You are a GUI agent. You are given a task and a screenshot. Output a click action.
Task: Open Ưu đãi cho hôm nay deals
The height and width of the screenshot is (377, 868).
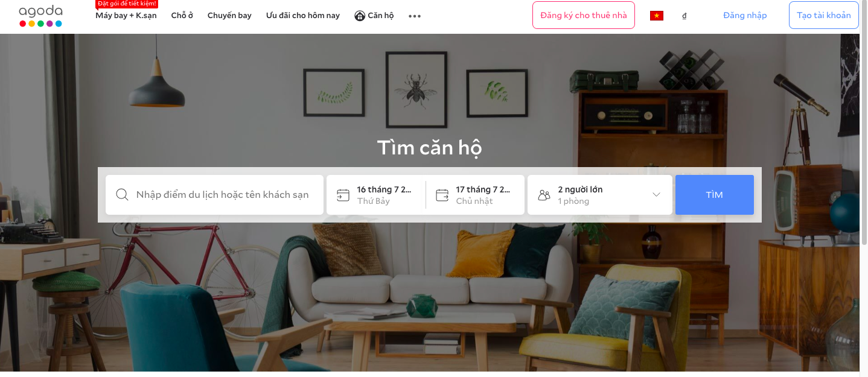pyautogui.click(x=303, y=16)
